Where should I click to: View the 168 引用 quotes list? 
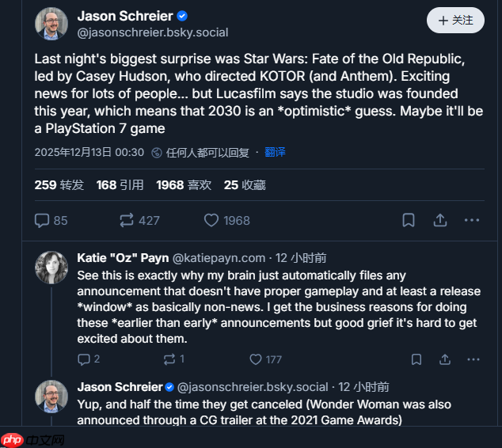(120, 185)
